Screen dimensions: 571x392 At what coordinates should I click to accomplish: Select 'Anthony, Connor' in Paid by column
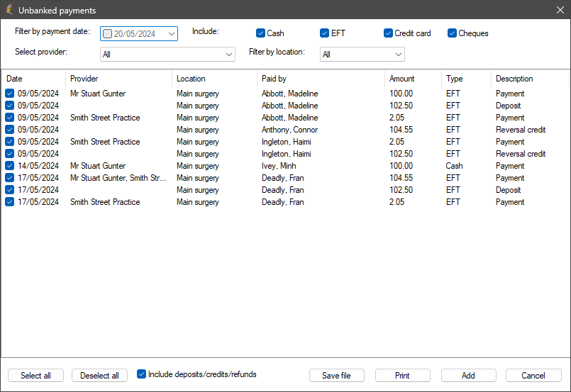pyautogui.click(x=289, y=130)
